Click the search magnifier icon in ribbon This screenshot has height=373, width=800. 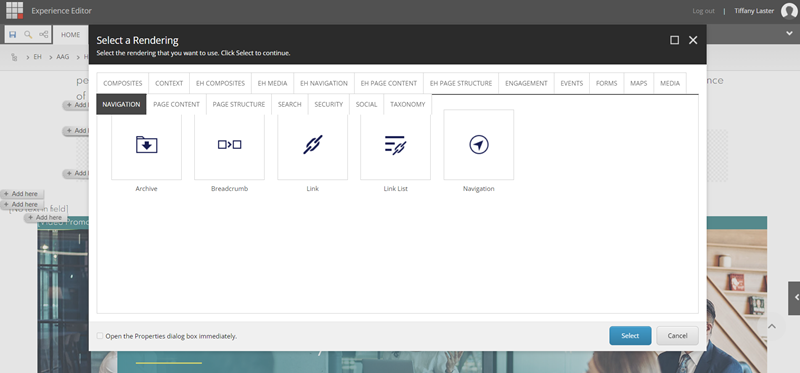pyautogui.click(x=28, y=35)
